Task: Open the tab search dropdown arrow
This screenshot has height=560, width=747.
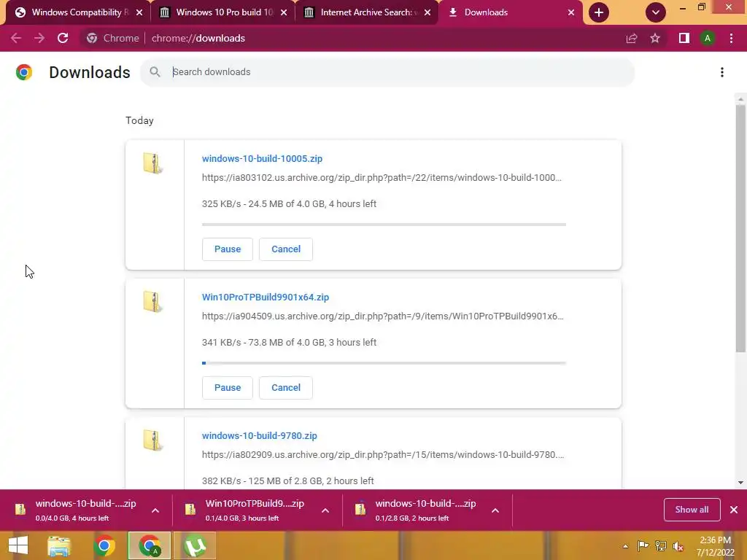Action: pos(656,12)
